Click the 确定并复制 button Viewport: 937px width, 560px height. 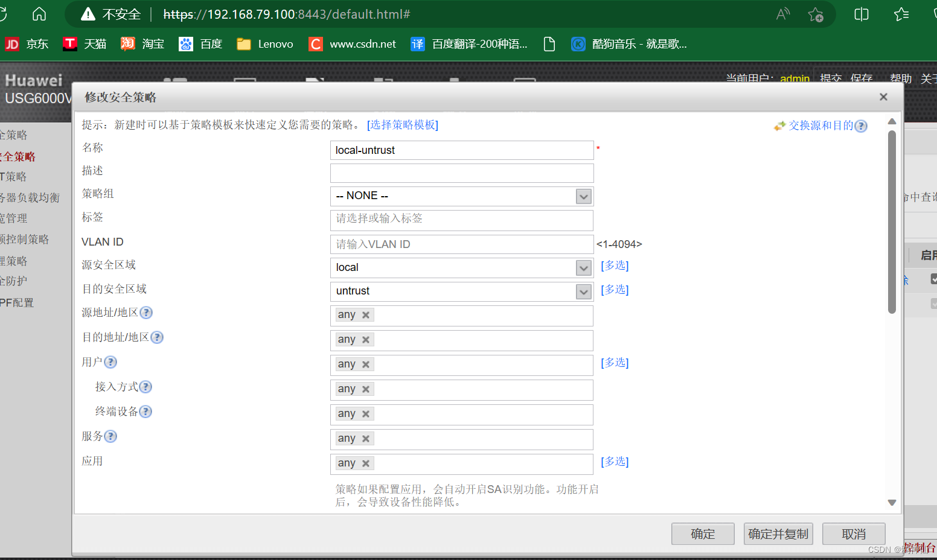778,534
